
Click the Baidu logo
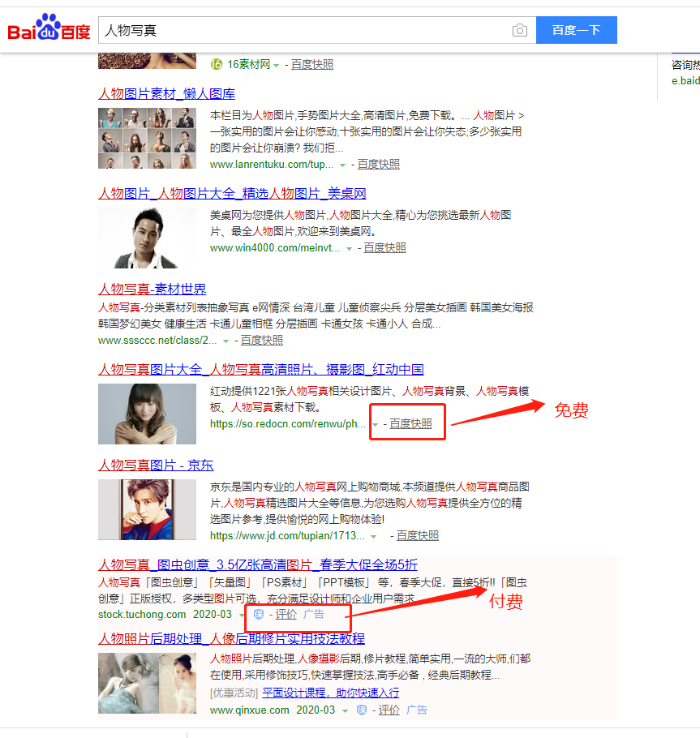(x=49, y=28)
